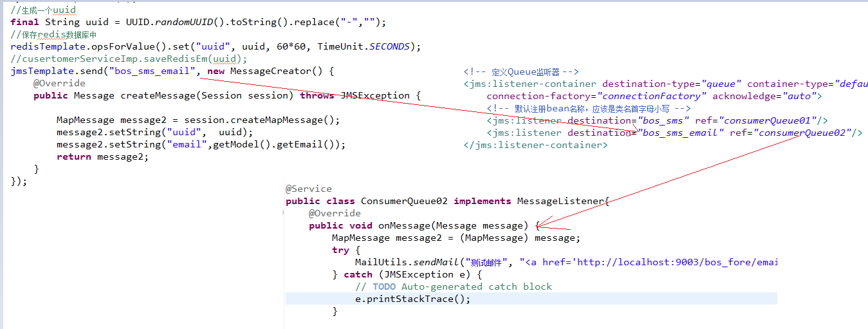The width and height of the screenshot is (868, 329).
Task: Click the XML comment "默认注册bean名称"
Action: click(x=589, y=108)
